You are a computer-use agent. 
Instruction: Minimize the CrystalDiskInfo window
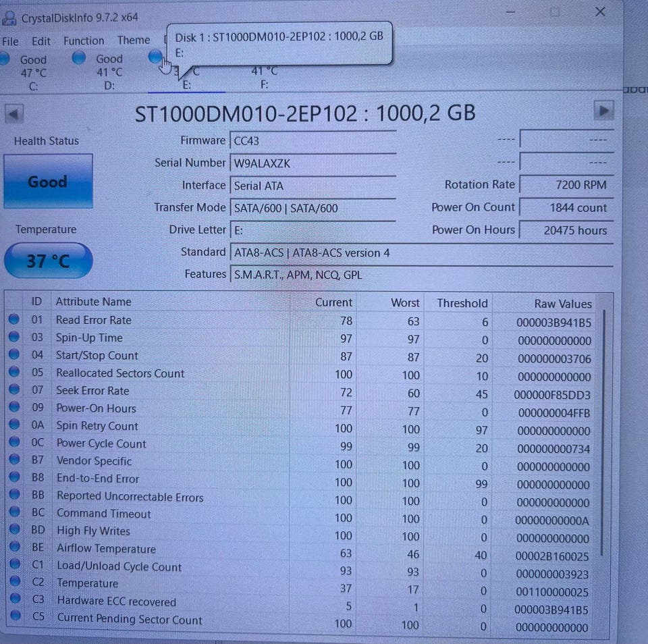(x=510, y=12)
